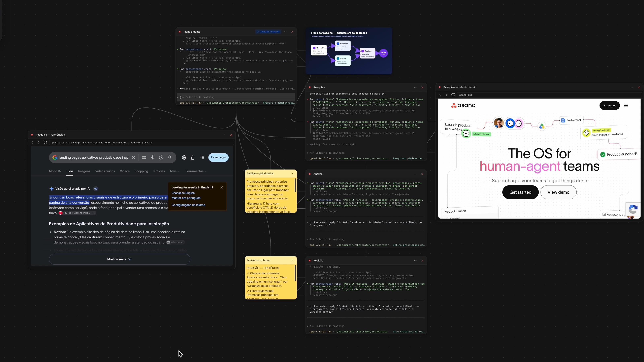Click the Google logo in the search box

[x=55, y=157]
